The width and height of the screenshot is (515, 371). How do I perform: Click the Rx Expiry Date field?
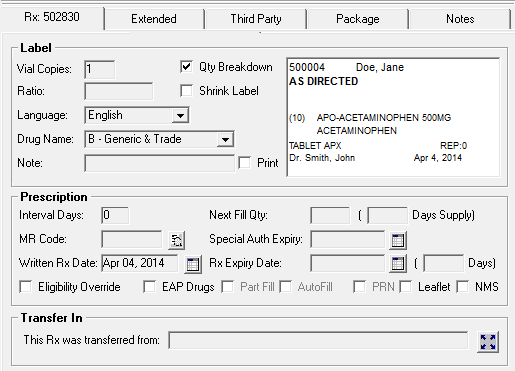coord(347,263)
